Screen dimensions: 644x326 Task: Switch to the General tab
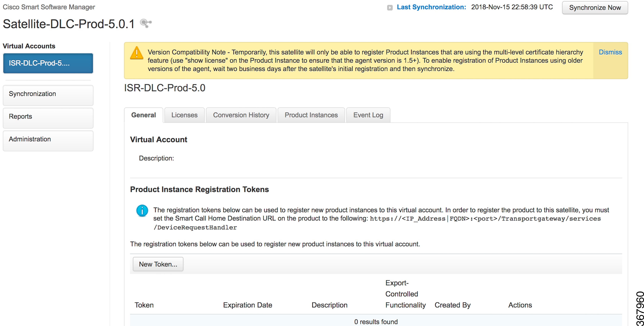click(144, 115)
